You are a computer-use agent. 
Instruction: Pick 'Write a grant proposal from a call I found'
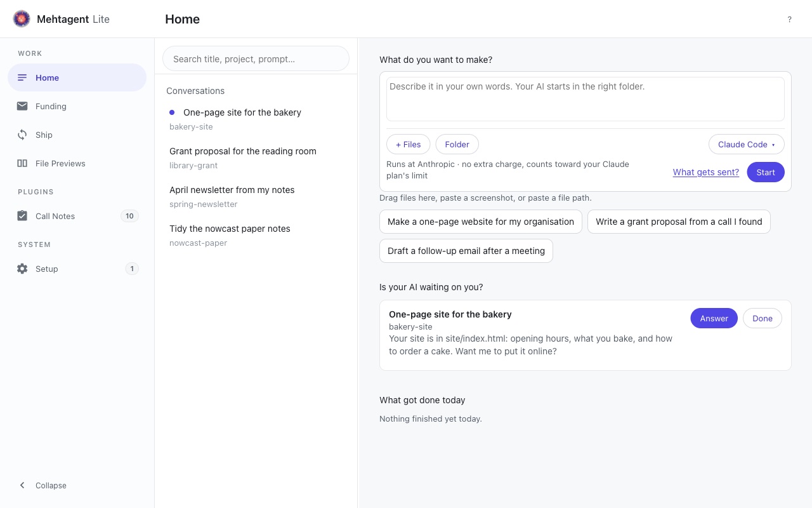[679, 222]
